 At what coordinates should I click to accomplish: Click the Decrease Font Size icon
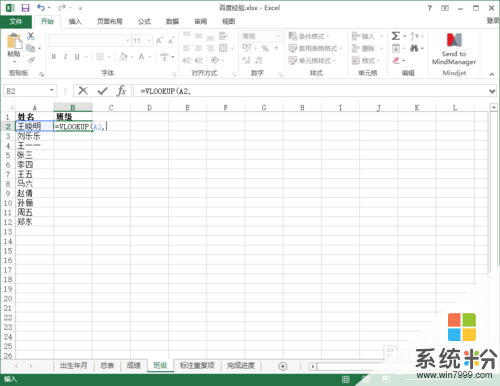pyautogui.click(x=171, y=41)
